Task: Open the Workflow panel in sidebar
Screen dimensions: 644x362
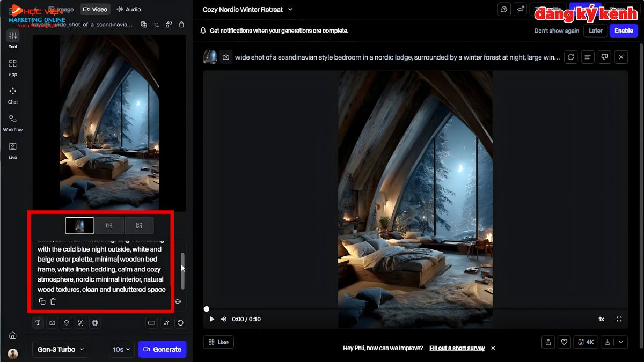Action: [12, 122]
